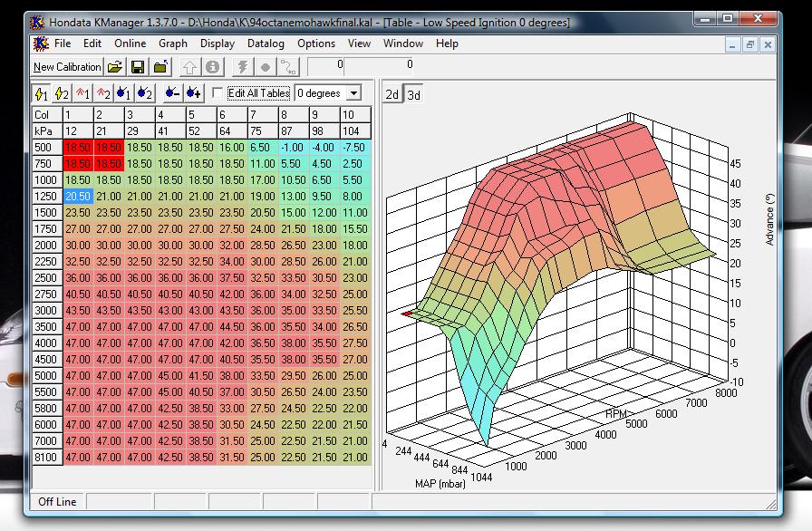Image resolution: width=812 pixels, height=531 pixels.
Task: Enable the Edit All Tables checkbox
Action: click(x=218, y=93)
